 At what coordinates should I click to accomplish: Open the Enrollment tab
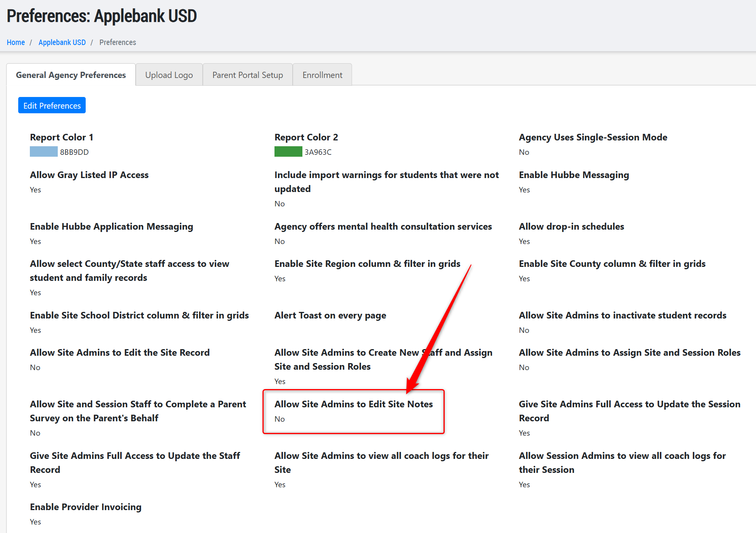point(322,75)
